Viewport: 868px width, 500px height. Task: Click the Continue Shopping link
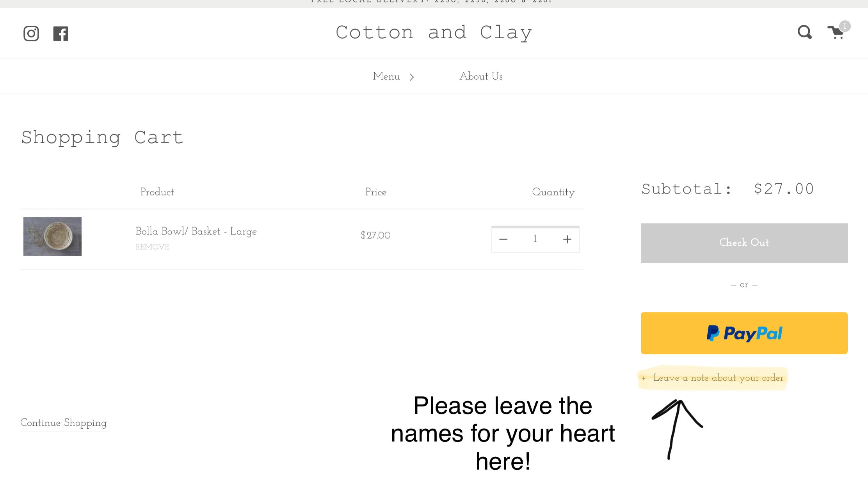click(63, 423)
